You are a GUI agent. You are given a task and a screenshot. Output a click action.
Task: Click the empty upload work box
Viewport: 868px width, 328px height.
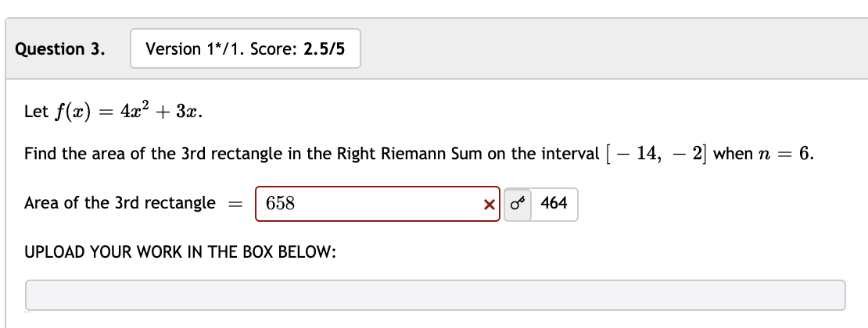point(435,295)
